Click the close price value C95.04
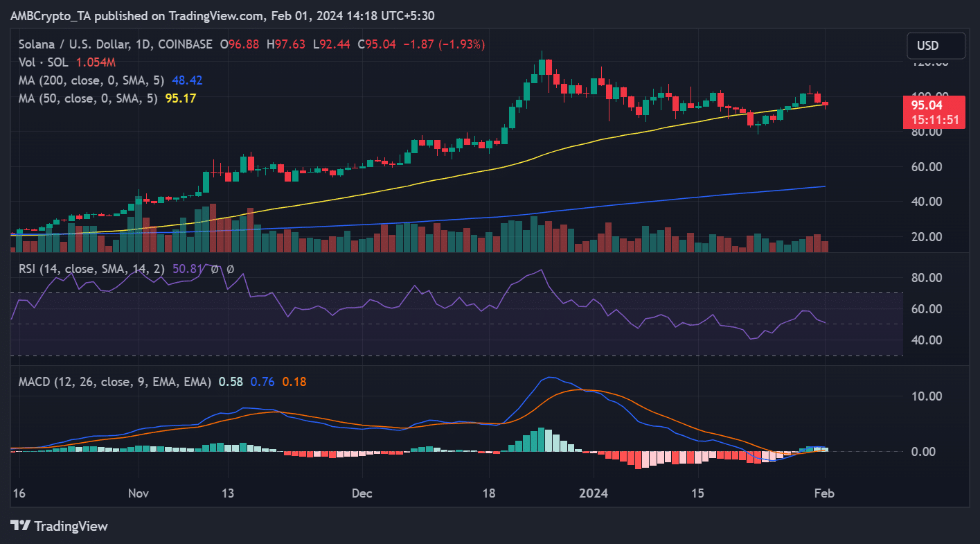Viewport: 980px width, 544px height. 377,44
